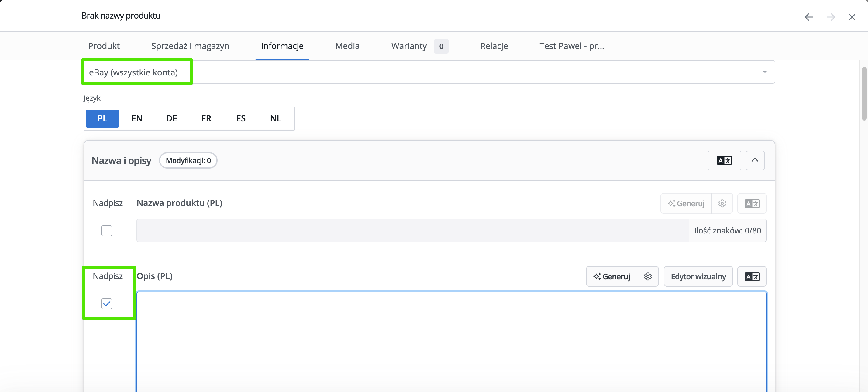Switch to the Media tab
The image size is (868, 392).
[x=347, y=46]
